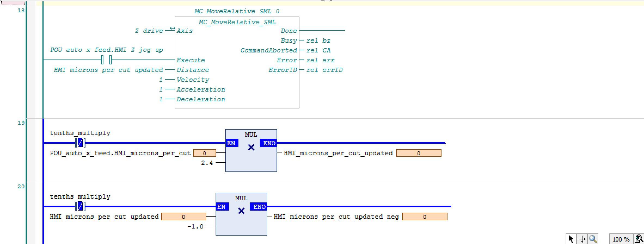Image resolution: width=644 pixels, height=244 pixels.
Task: Select the HMI Z jog up contact
Action: click(106, 60)
